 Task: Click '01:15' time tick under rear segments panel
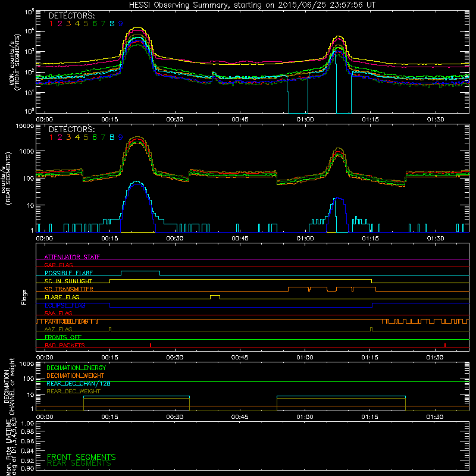(x=370, y=239)
